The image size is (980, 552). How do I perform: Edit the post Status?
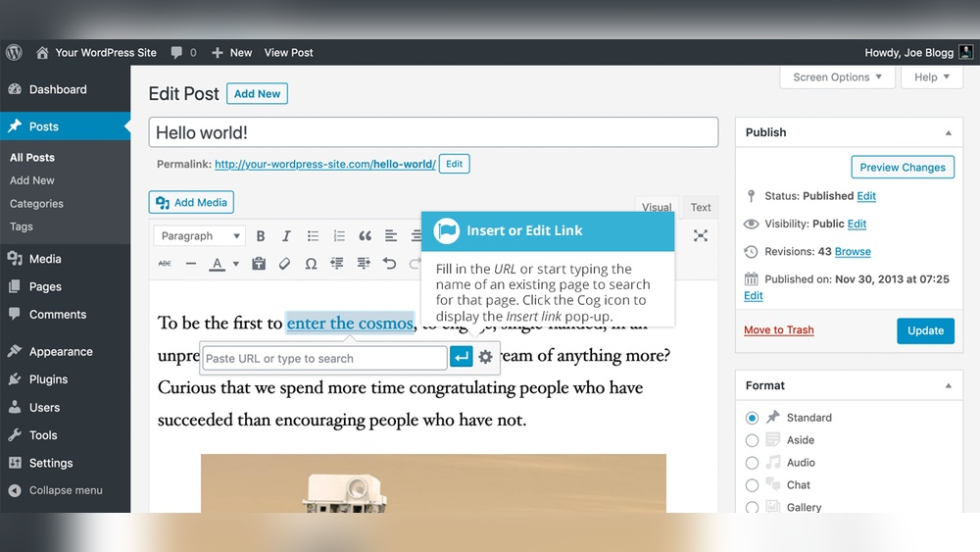866,196
